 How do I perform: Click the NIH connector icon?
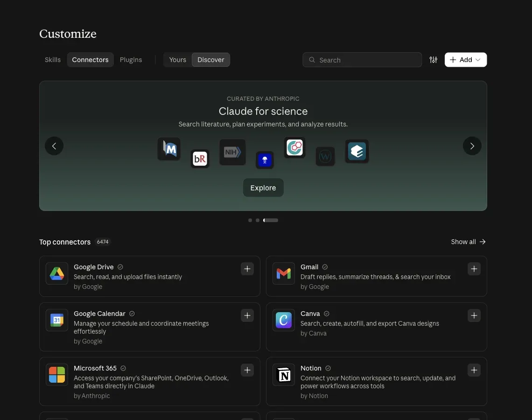click(x=232, y=152)
